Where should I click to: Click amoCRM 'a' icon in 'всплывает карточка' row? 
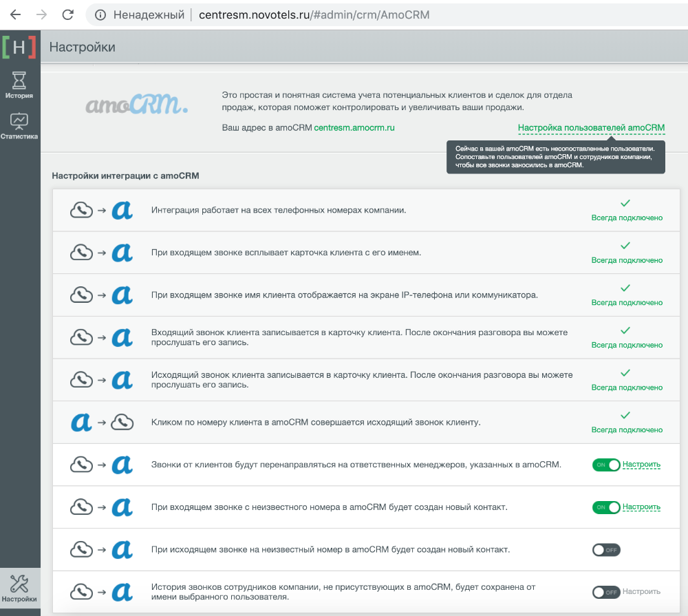point(122,253)
